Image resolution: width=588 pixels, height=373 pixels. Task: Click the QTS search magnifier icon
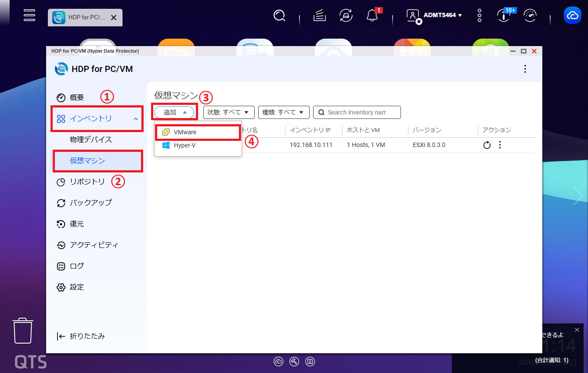279,16
